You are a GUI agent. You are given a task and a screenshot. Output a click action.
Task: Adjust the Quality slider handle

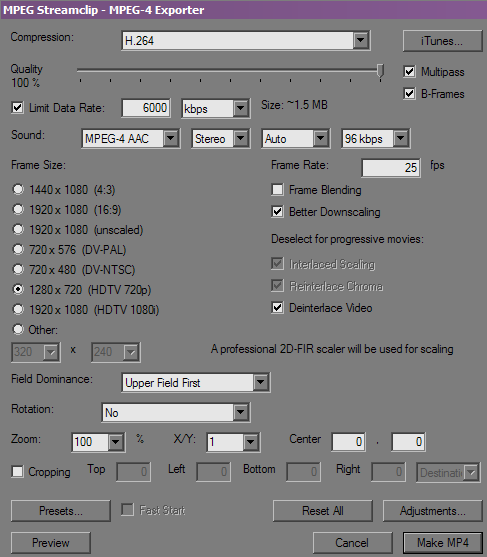pos(380,70)
